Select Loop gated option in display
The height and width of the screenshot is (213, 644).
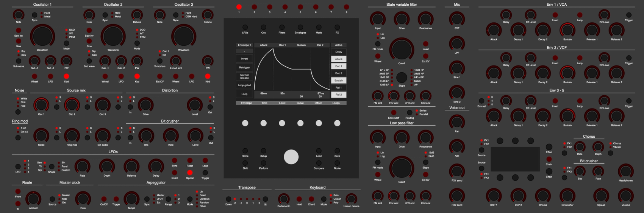pyautogui.click(x=244, y=85)
